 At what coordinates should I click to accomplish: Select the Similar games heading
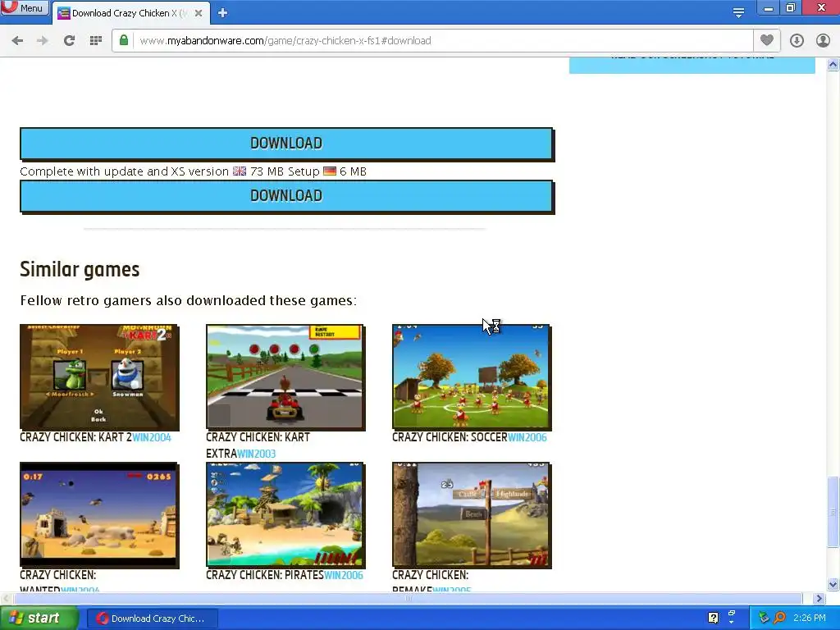(80, 269)
